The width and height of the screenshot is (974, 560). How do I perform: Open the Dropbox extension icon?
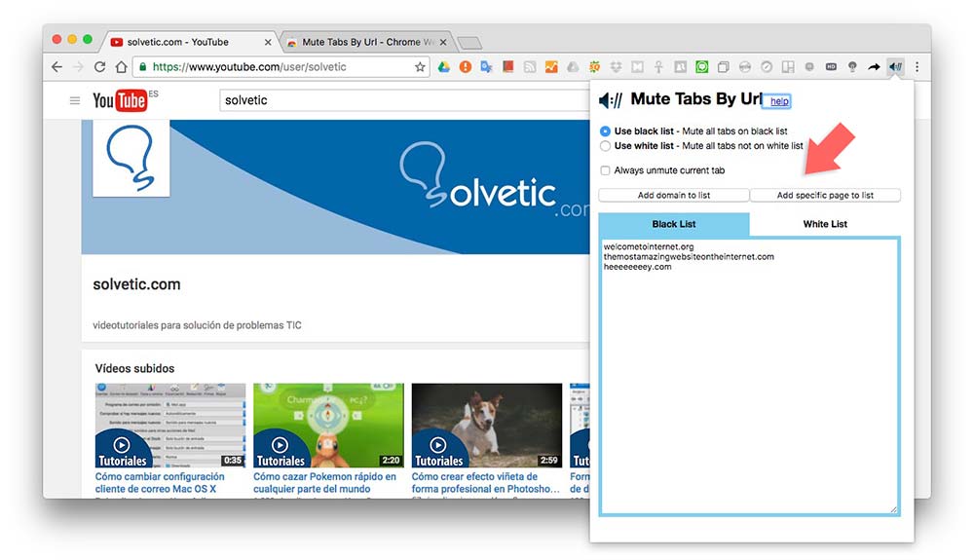pyautogui.click(x=617, y=67)
